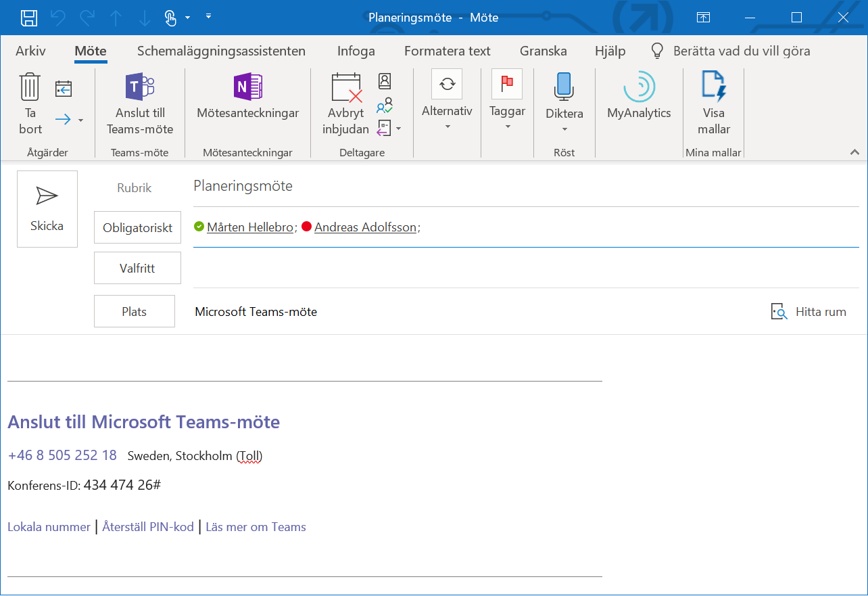Select attendee Andreas Adolfsson

pos(365,227)
